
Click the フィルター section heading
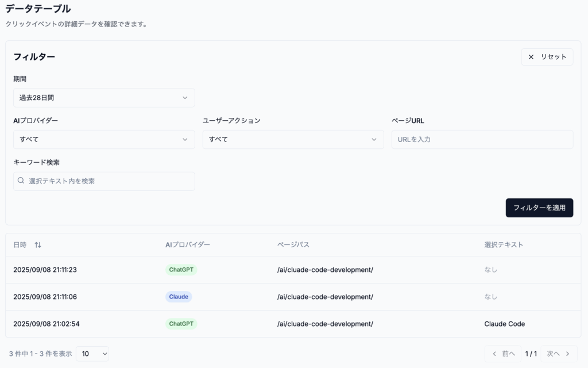34,57
